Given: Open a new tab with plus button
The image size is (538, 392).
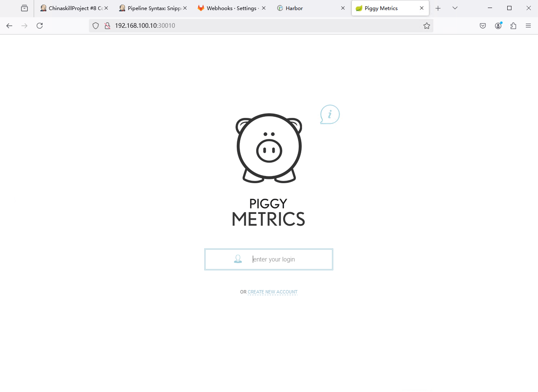Looking at the screenshot, I should point(438,8).
